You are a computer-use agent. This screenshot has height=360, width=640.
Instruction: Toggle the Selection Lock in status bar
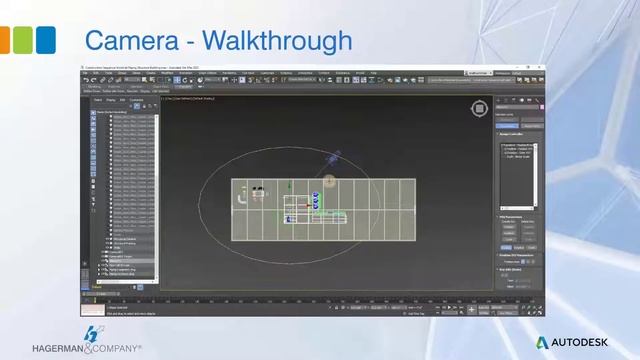click(337, 307)
